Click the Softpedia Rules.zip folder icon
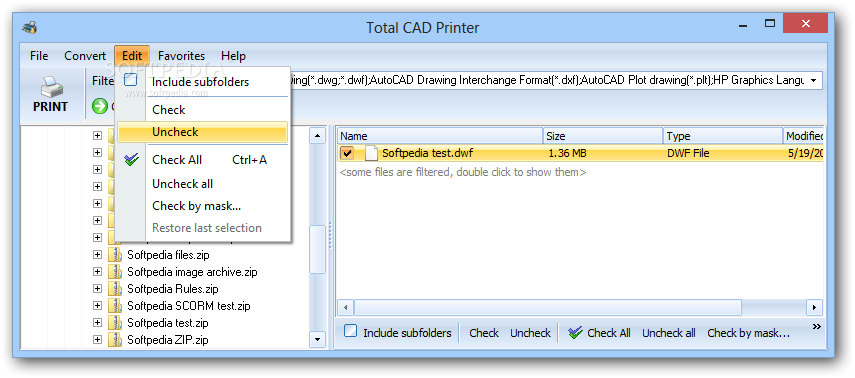 (115, 289)
